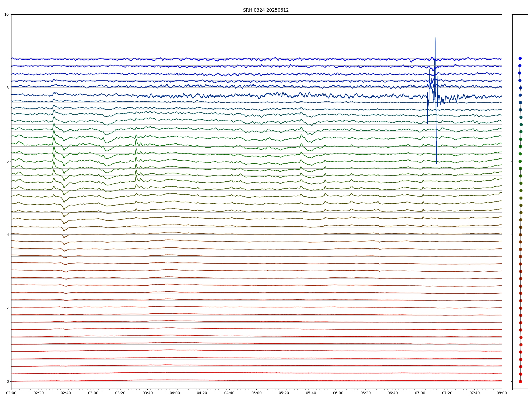Click the 05:00 time axis label
The width and height of the screenshot is (532, 399).
pyautogui.click(x=256, y=393)
